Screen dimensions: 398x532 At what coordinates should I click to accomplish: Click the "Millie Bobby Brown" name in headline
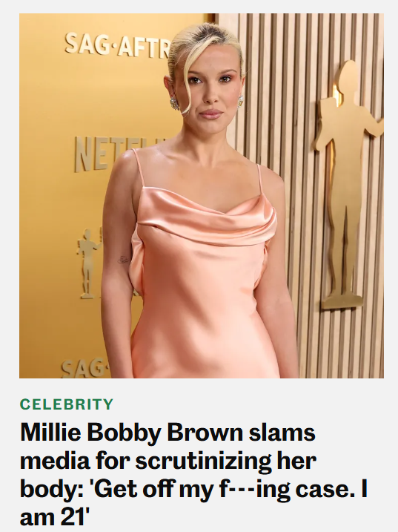pos(131,433)
